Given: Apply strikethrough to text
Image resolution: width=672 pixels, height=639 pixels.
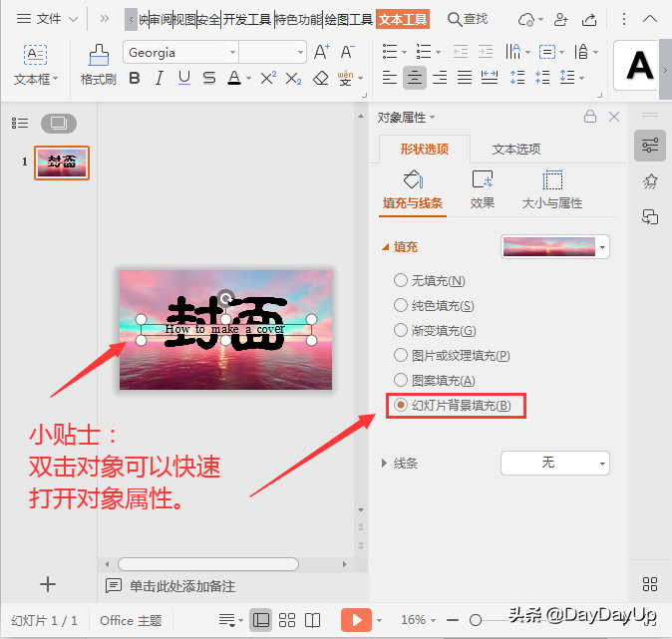Looking at the screenshot, I should click(209, 78).
